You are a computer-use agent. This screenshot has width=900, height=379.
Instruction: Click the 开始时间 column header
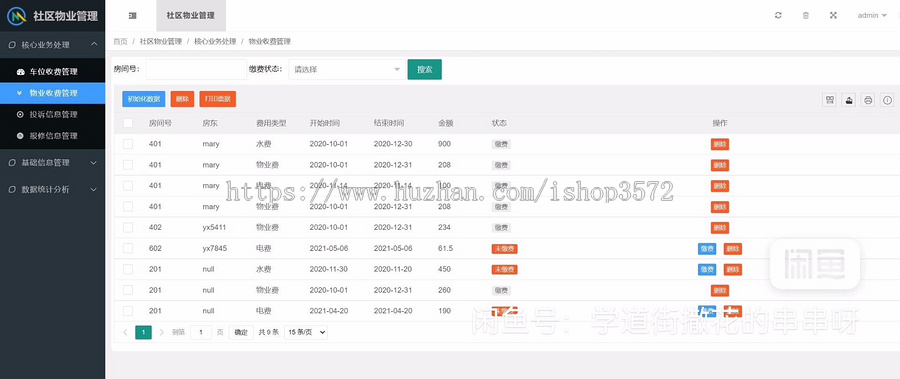pyautogui.click(x=325, y=123)
